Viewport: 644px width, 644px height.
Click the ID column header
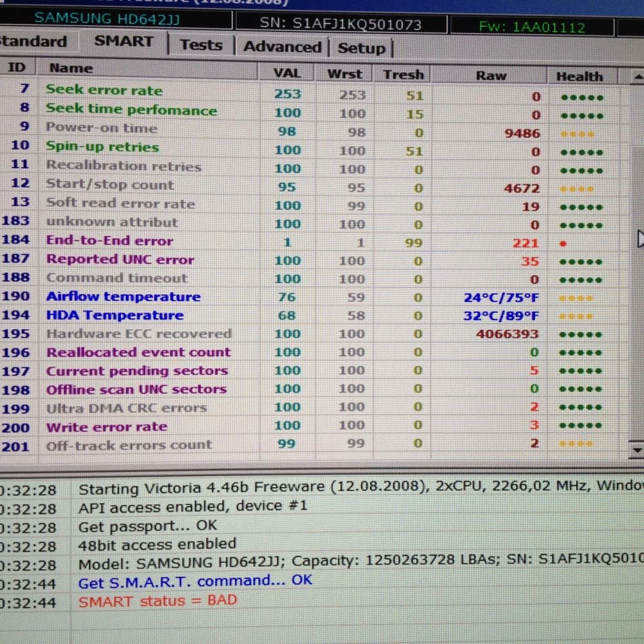click(x=17, y=67)
